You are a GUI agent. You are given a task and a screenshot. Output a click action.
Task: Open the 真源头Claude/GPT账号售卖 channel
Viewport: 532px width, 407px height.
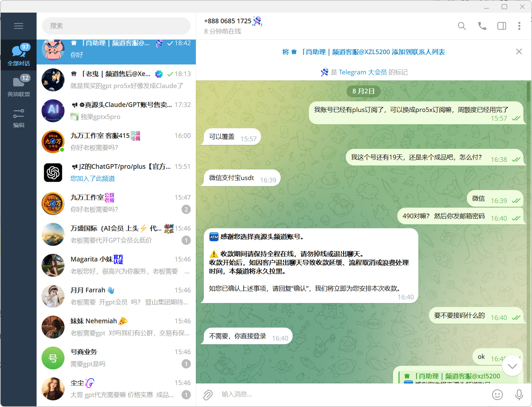[116, 111]
